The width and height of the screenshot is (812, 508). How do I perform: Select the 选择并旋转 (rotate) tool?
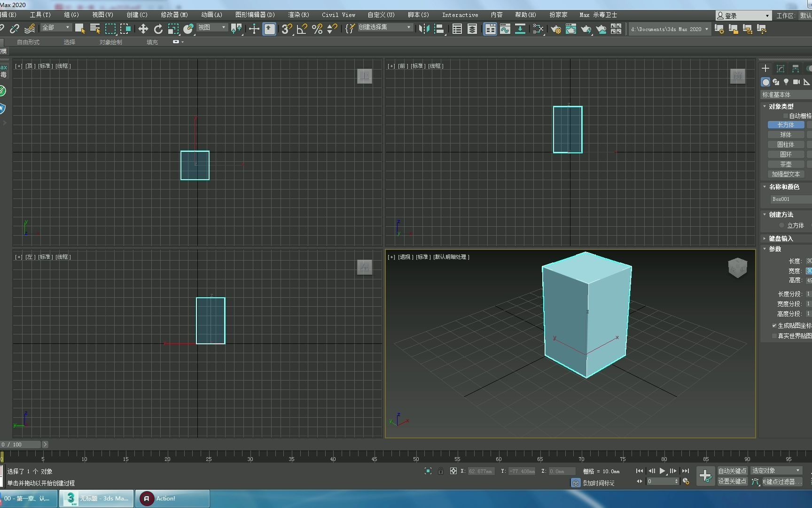click(x=158, y=29)
